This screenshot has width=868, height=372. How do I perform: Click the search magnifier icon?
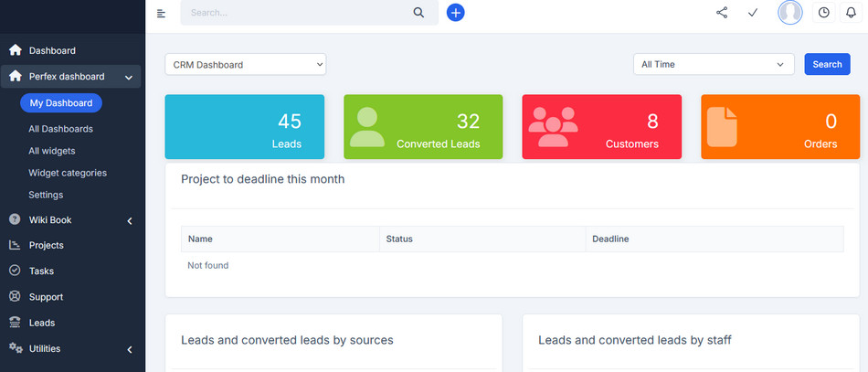click(418, 13)
